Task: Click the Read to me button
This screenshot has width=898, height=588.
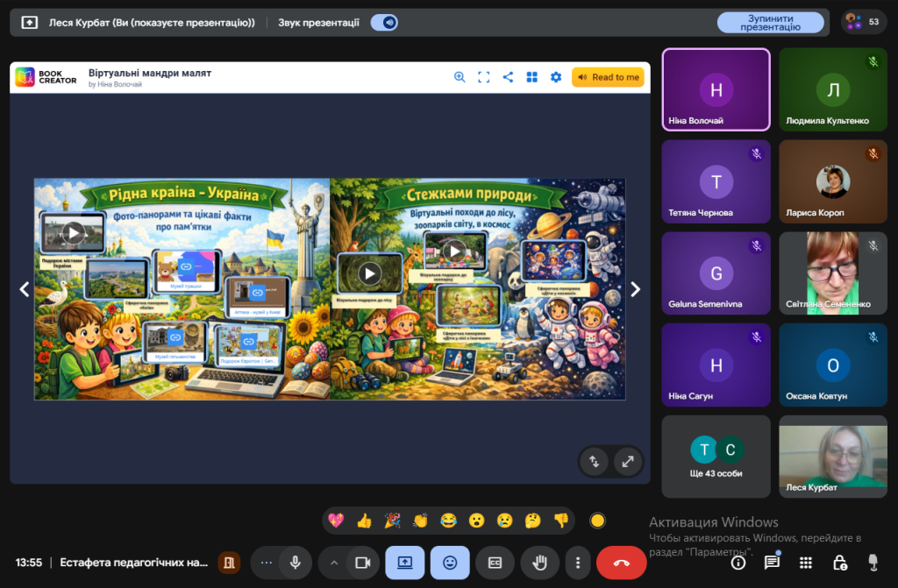Action: [608, 77]
